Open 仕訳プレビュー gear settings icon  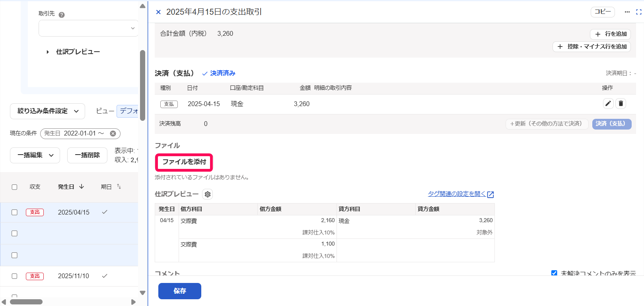[x=207, y=194]
